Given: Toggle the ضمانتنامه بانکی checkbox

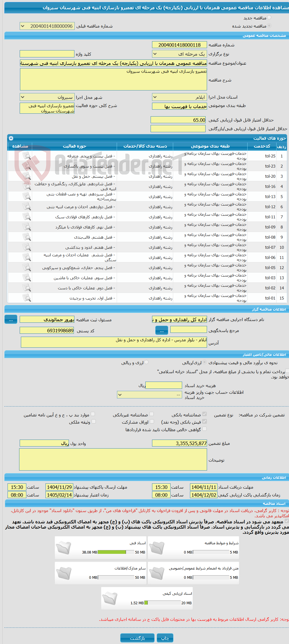Looking at the screenshot, I should (204, 414).
